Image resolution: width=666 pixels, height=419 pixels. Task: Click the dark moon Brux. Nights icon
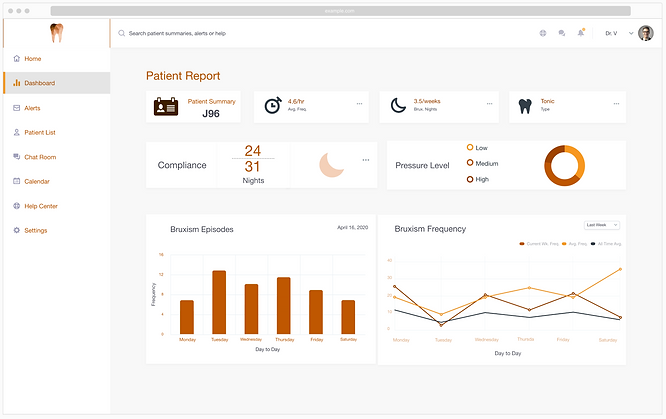[x=398, y=105]
